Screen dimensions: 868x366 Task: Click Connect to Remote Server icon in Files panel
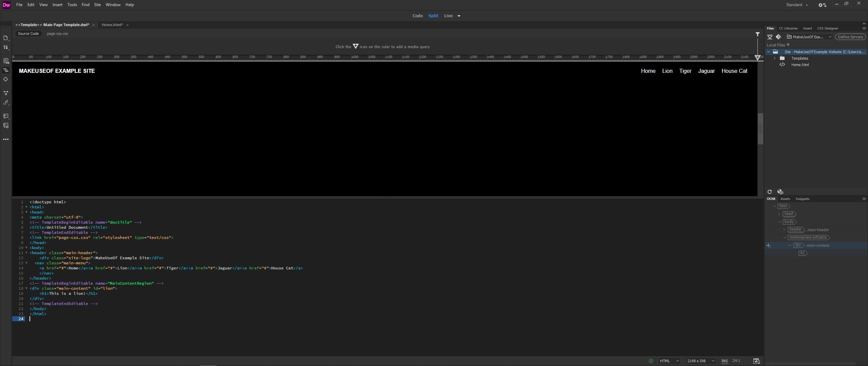click(x=770, y=37)
